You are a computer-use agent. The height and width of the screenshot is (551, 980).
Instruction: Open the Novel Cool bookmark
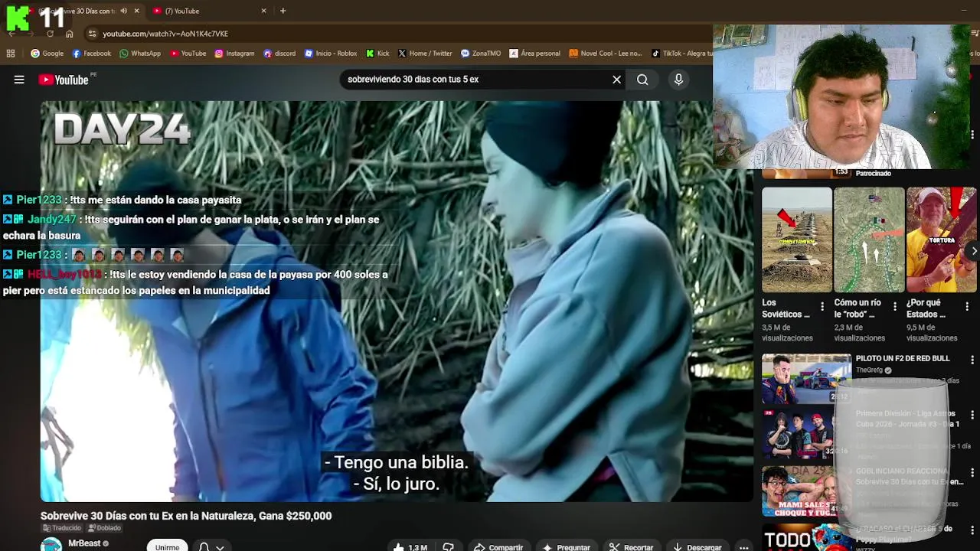tap(605, 54)
